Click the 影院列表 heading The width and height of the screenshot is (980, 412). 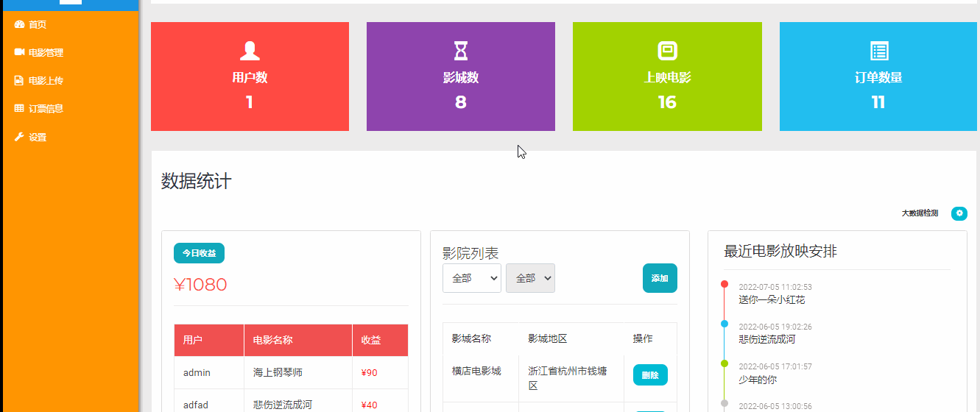pyautogui.click(x=470, y=254)
